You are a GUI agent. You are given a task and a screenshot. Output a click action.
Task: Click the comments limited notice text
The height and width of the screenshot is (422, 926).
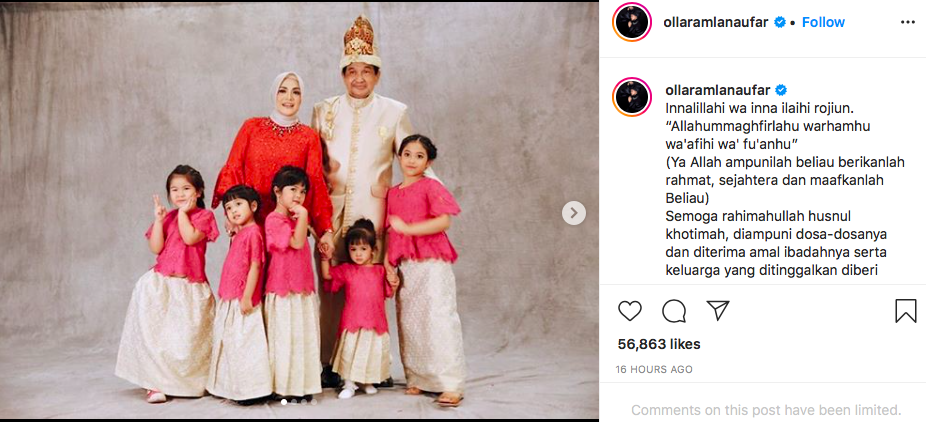766,410
